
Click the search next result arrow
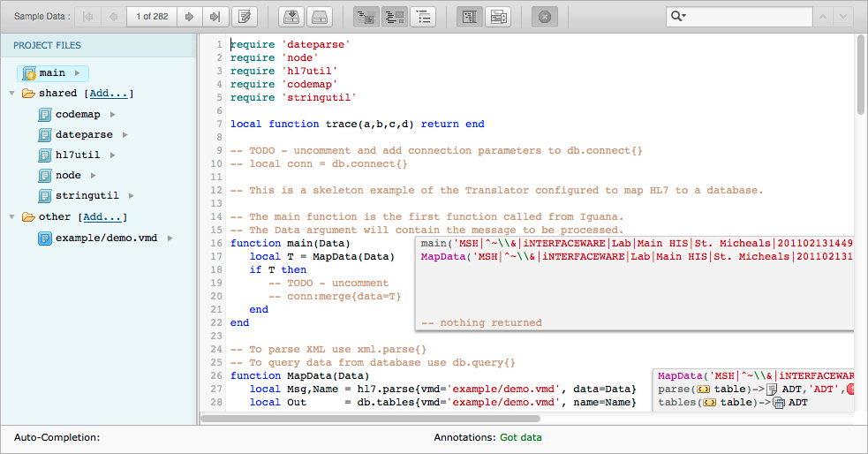pyautogui.click(x=843, y=17)
